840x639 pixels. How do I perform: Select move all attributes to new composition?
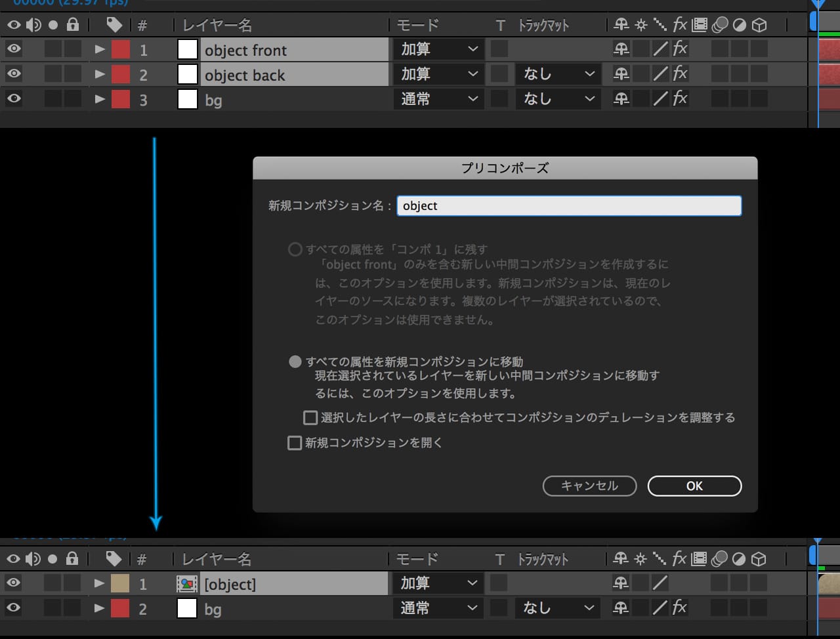pos(295,361)
